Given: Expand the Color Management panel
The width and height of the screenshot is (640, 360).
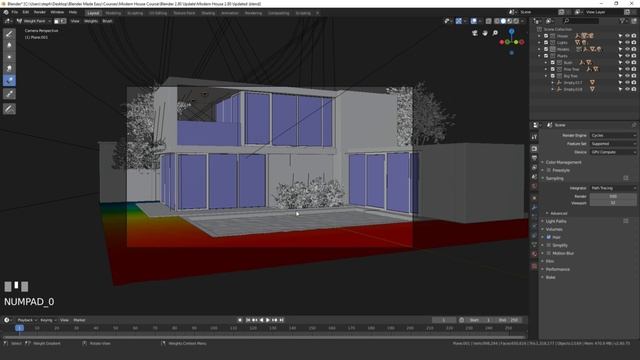Looking at the screenshot, I should 563,162.
